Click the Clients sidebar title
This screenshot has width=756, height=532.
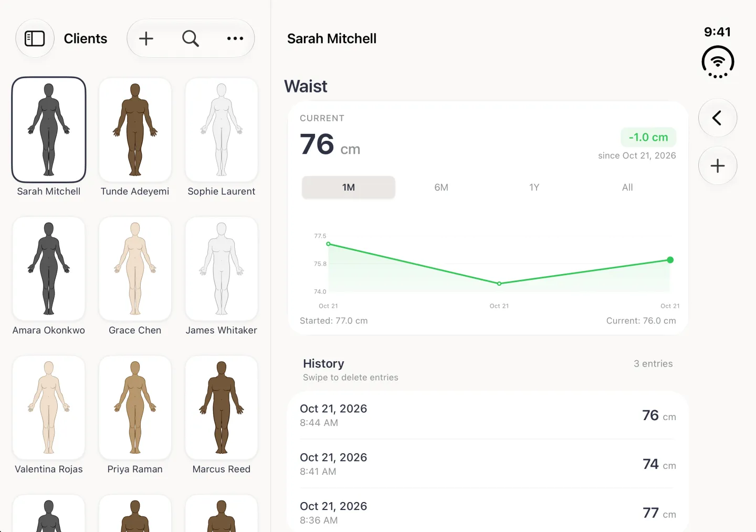86,38
